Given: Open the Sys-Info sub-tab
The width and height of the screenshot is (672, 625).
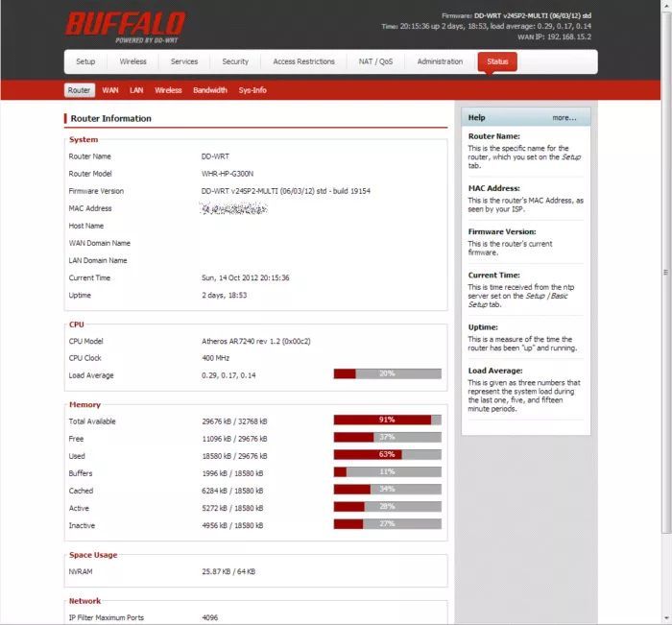Looking at the screenshot, I should (x=252, y=90).
